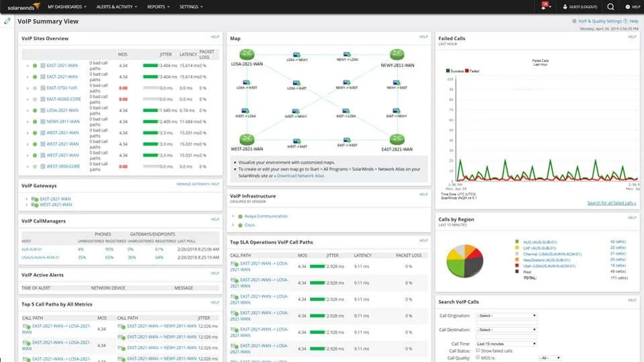Screen dimensions: 644x362
Task: Open the search magnifier in the top bar
Action: (x=610, y=7)
